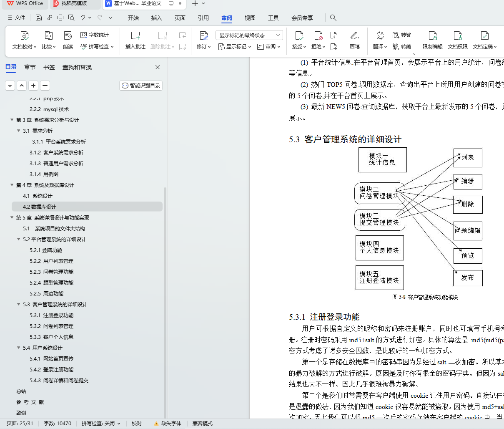The width and height of the screenshot is (504, 429).
Task: Go to 5.3.1 注册登录功能 in outline
Action: [51, 315]
